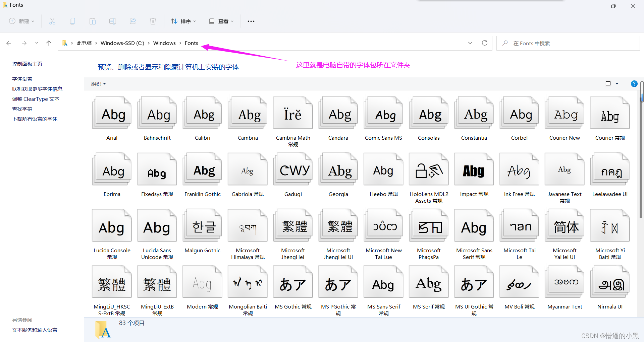Open the 排序 sort dropdown
644x342 pixels.
click(183, 21)
